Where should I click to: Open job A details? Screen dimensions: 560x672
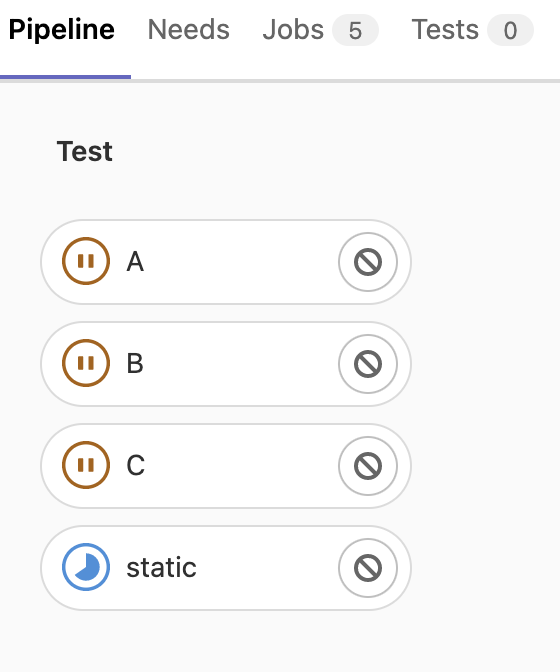pos(135,261)
